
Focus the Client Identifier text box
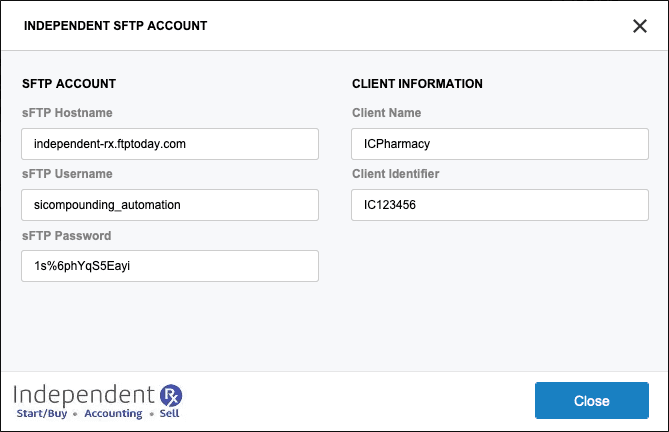[x=500, y=205]
